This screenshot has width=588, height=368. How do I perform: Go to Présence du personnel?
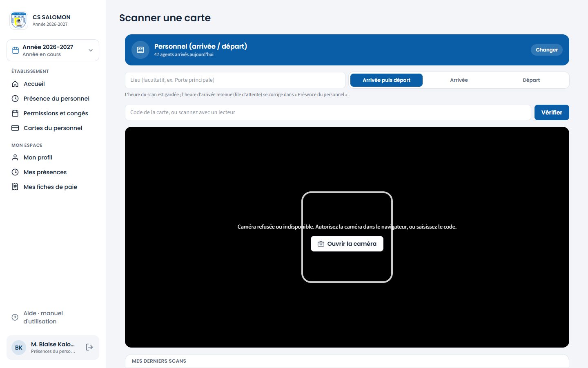click(53, 99)
